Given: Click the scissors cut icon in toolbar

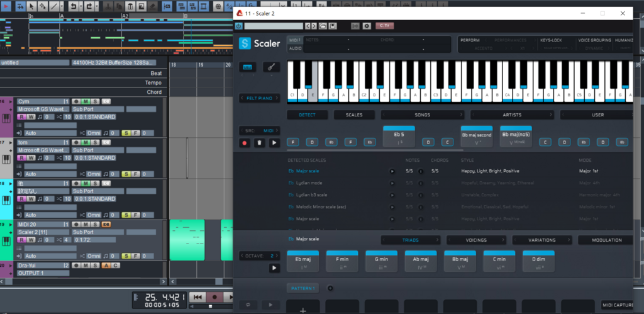Looking at the screenshot, I should click(x=107, y=6).
